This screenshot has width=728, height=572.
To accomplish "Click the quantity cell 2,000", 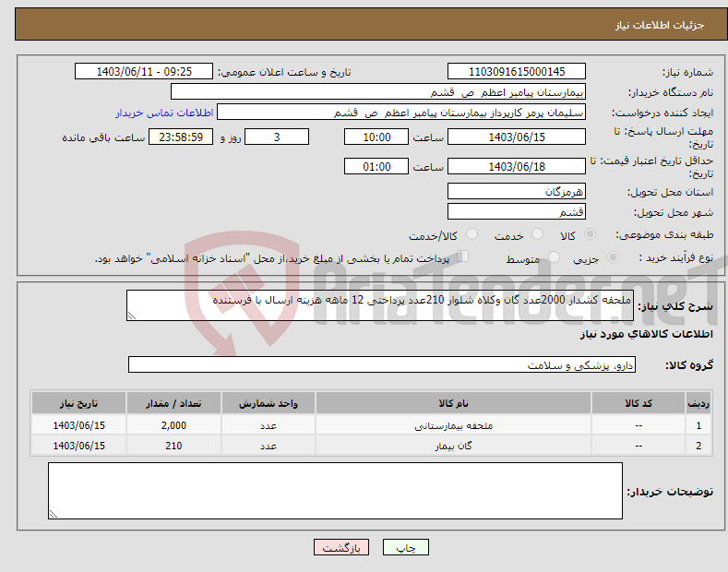I will tap(173, 425).
